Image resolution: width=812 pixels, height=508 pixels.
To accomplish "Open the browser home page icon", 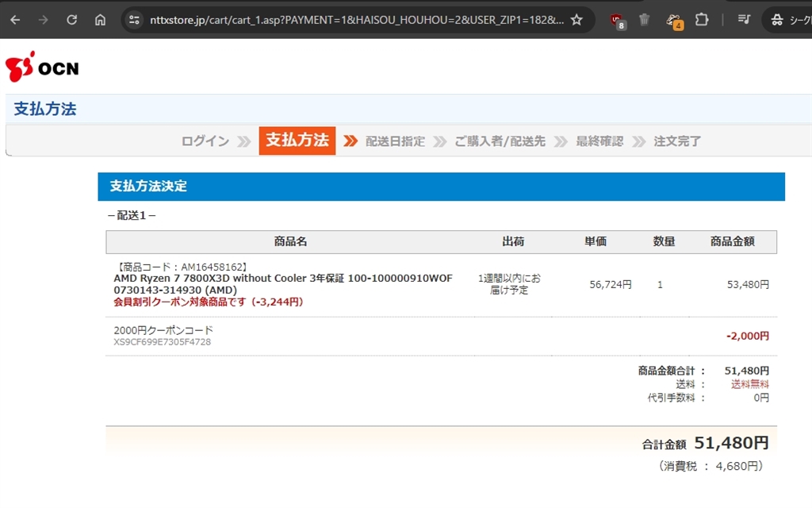I will pos(100,20).
